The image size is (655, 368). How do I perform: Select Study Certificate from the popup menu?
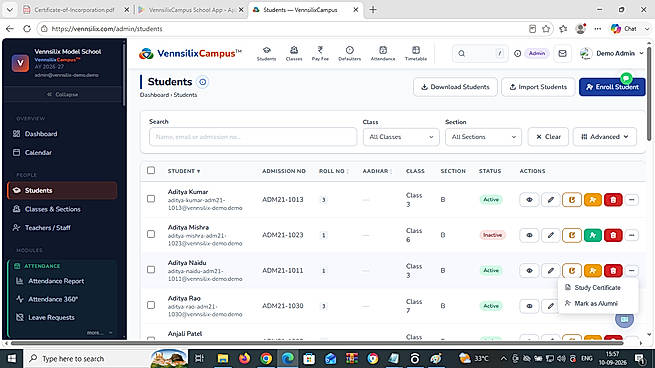click(597, 288)
